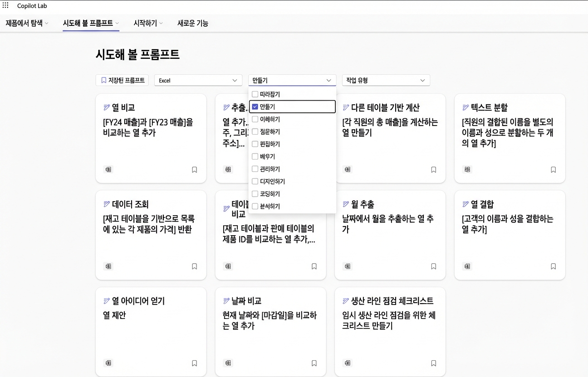Check the 분석하기 checkbox

[x=255, y=206]
